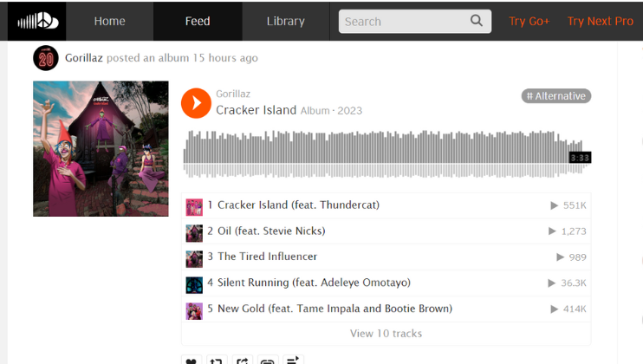643x364 pixels.
Task: Click the search magnifier icon
Action: (x=476, y=21)
